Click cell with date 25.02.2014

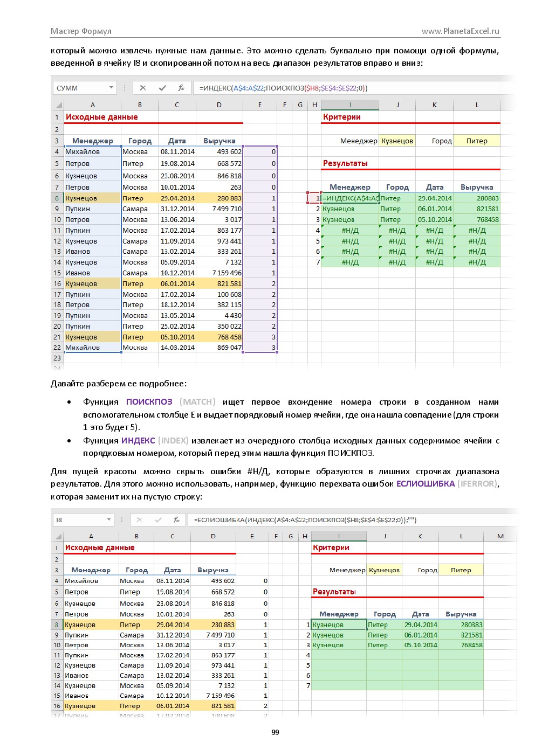(x=177, y=327)
